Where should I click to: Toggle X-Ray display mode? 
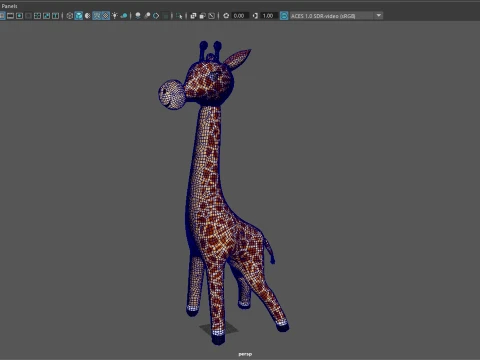point(193,16)
